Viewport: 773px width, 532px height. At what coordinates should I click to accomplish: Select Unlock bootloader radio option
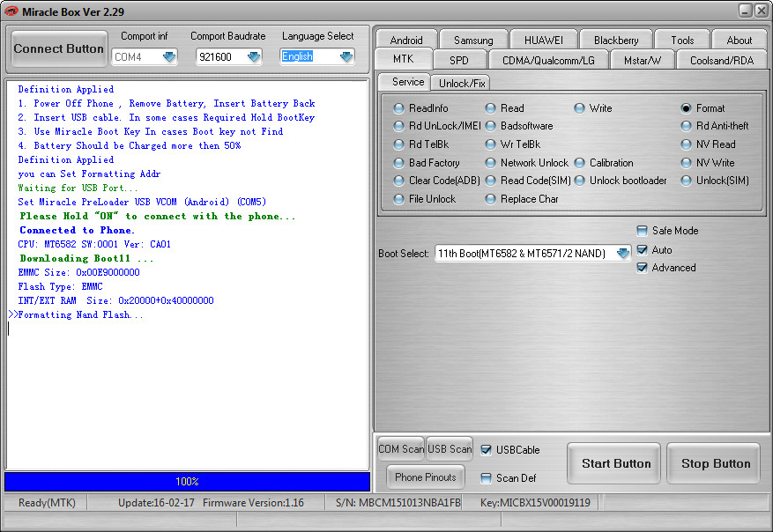pyautogui.click(x=621, y=181)
